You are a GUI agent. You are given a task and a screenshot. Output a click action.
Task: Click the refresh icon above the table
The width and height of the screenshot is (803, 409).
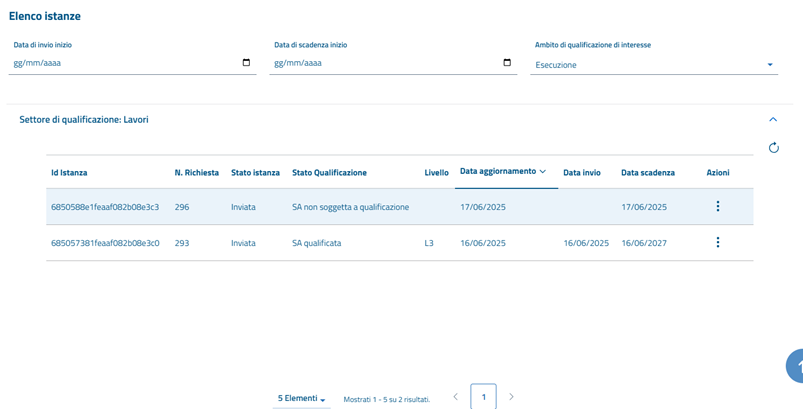pos(773,148)
